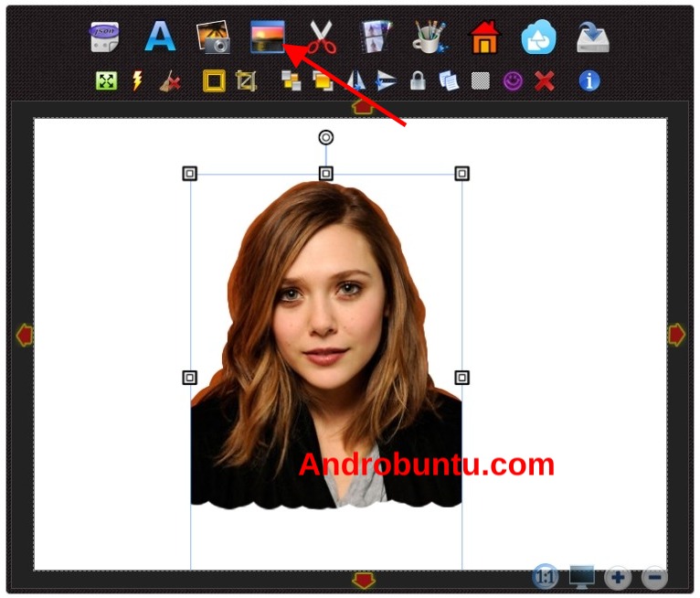This screenshot has height=598, width=700.
Task: Select the blue letter A text tool
Action: coord(160,37)
